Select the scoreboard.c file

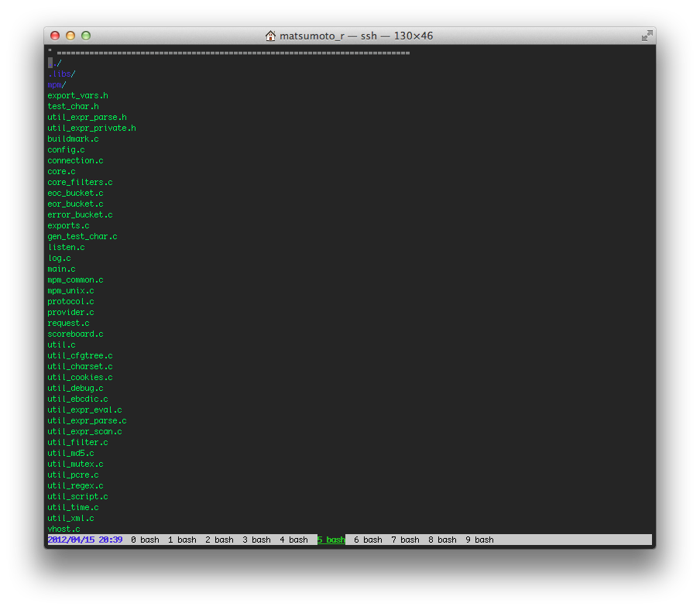[x=75, y=334]
